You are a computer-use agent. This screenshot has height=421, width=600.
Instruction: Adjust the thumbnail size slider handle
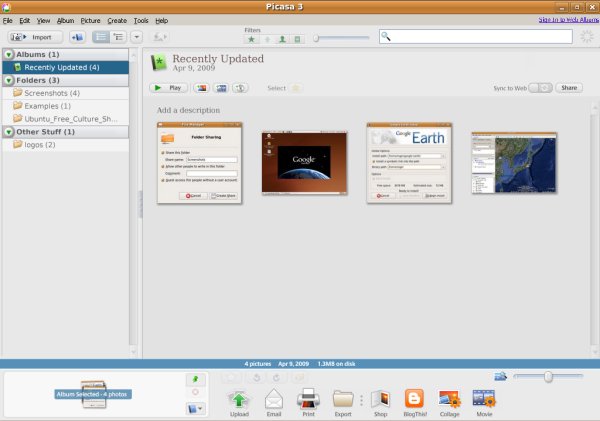pyautogui.click(x=548, y=377)
